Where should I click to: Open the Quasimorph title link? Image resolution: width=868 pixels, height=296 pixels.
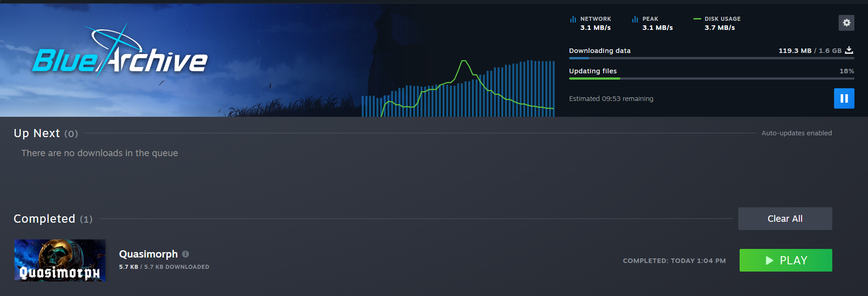pos(148,254)
